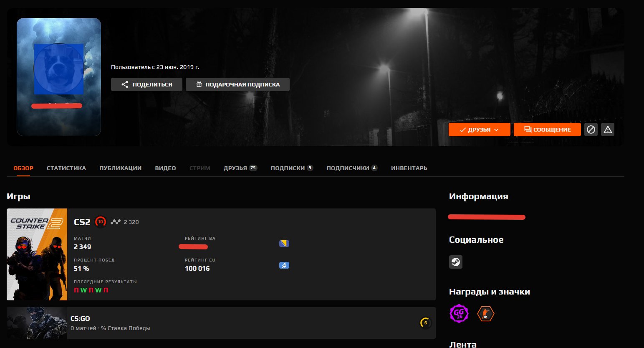
Task: Send a message with the СООБЩЕНИЕ button
Action: pyautogui.click(x=547, y=130)
